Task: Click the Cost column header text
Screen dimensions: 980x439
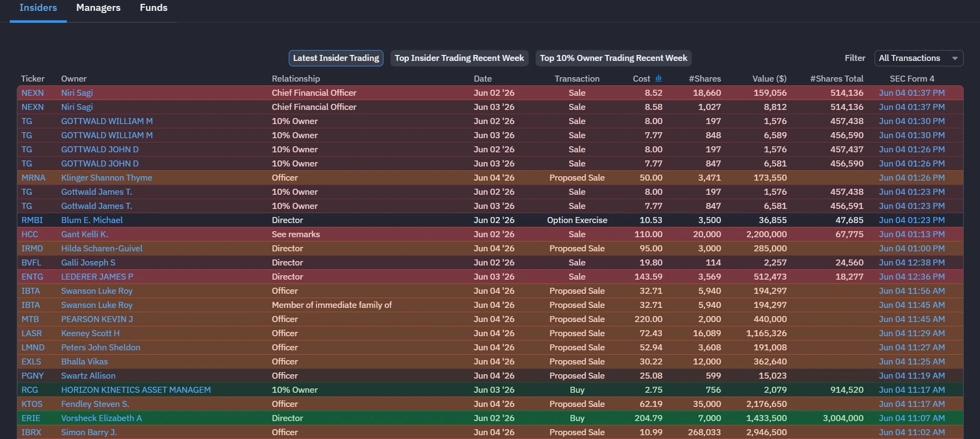Action: [642, 79]
